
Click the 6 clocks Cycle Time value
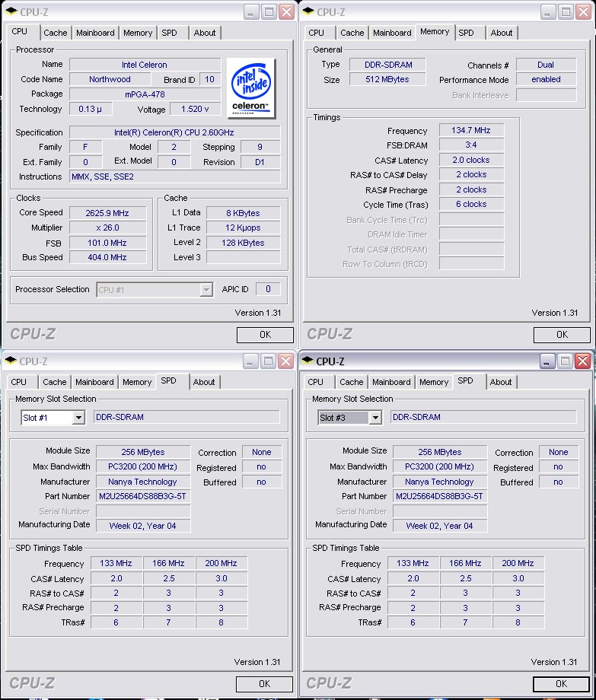(471, 204)
